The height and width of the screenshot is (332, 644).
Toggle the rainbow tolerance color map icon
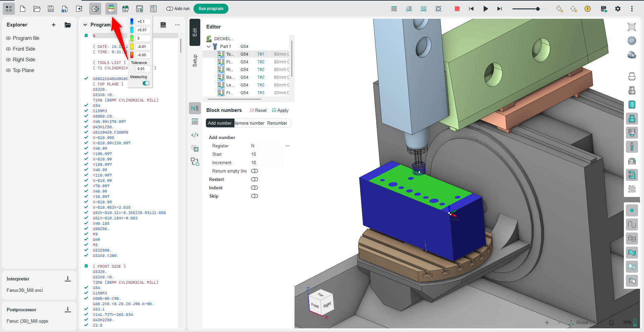[x=111, y=9]
